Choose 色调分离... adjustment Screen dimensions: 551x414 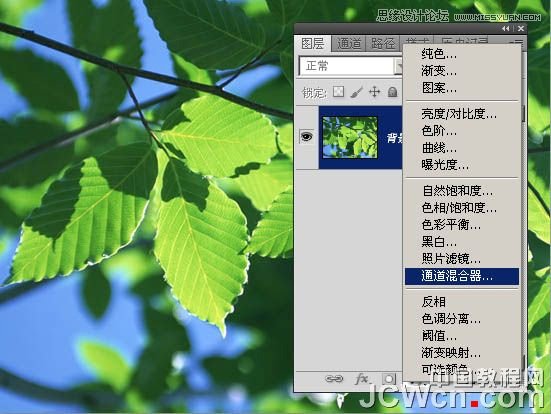[x=462, y=319]
